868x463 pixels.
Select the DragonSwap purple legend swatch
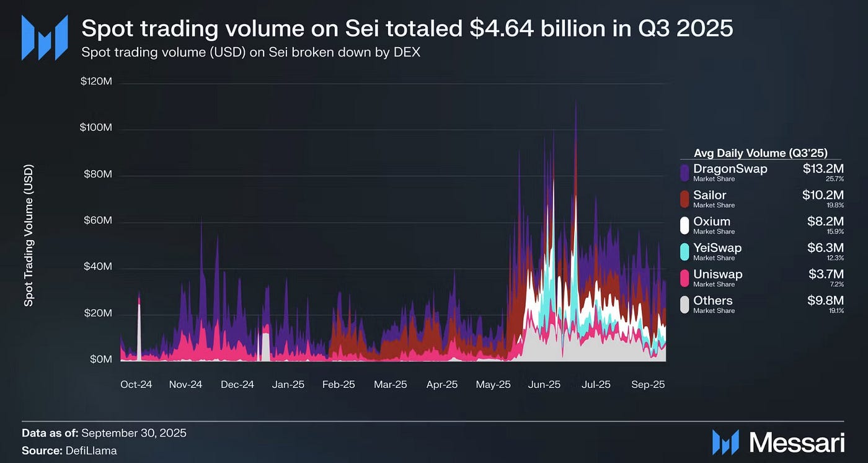click(684, 172)
